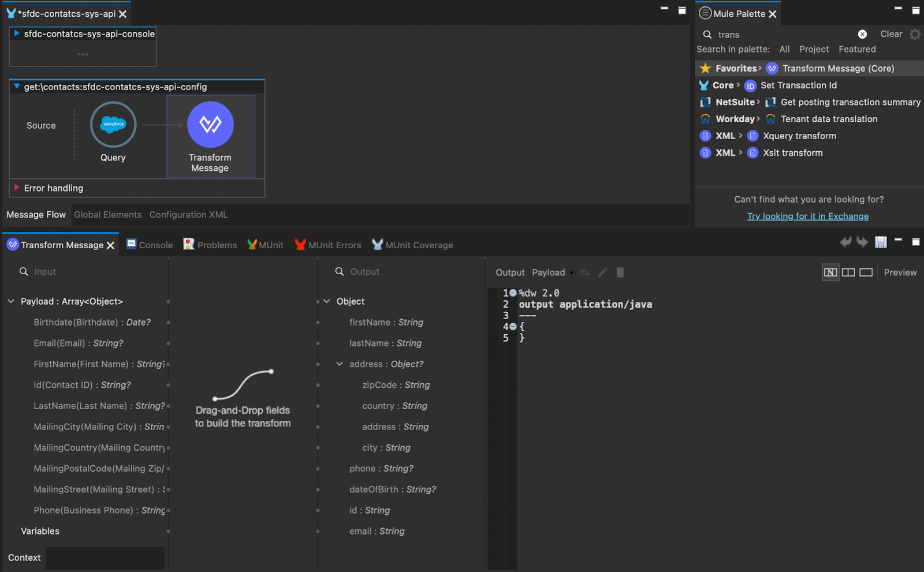Filter palette search by All
The height and width of the screenshot is (572, 924).
pyautogui.click(x=784, y=50)
